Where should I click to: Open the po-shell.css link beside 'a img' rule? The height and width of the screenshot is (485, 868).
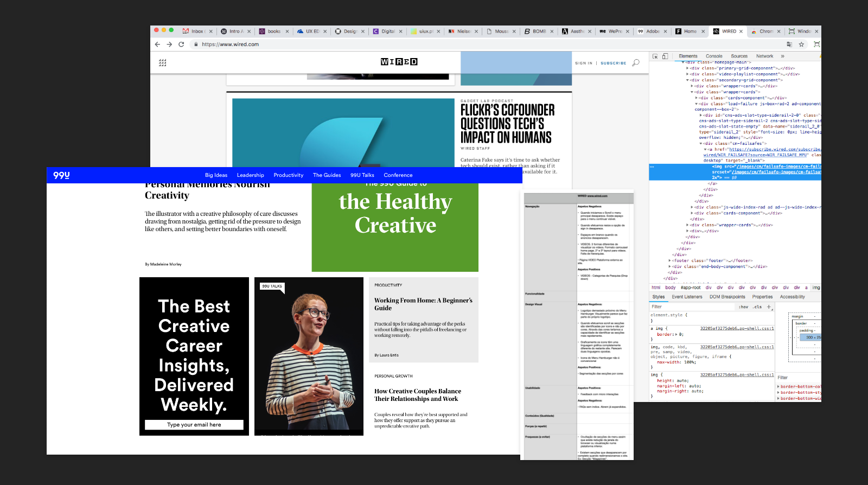tap(737, 328)
